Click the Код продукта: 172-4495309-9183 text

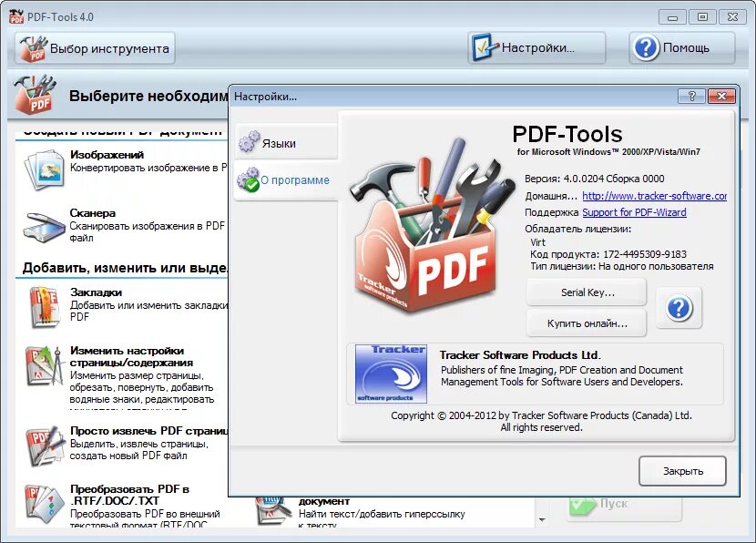608,254
